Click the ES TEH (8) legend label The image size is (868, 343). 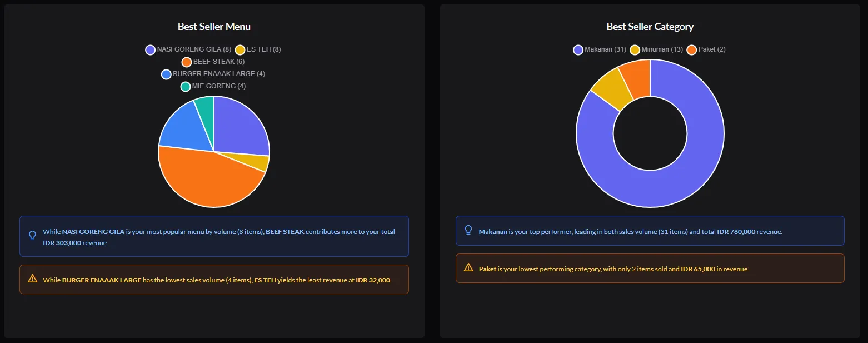coord(264,49)
